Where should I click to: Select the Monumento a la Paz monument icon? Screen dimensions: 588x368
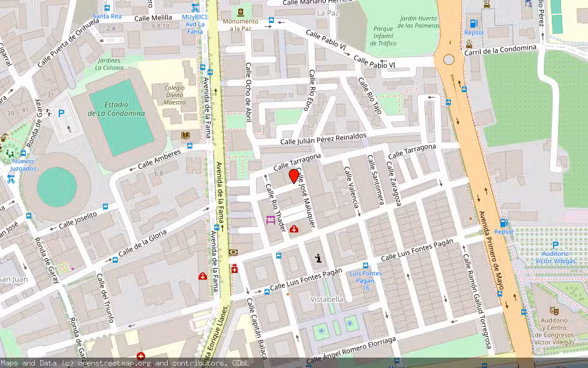[241, 12]
